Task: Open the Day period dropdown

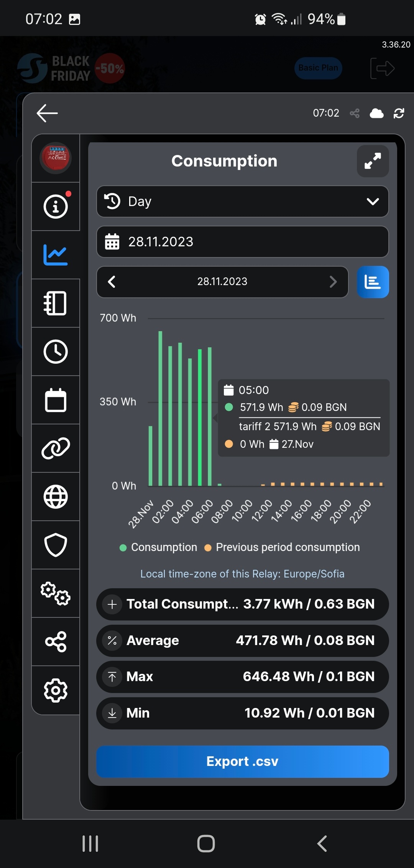Action: 242,201
